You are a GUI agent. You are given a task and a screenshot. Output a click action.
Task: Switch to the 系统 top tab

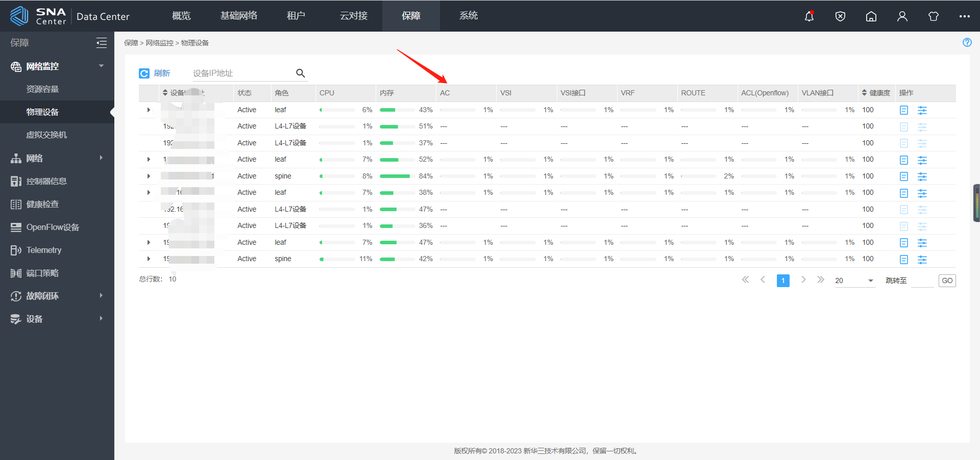point(468,16)
